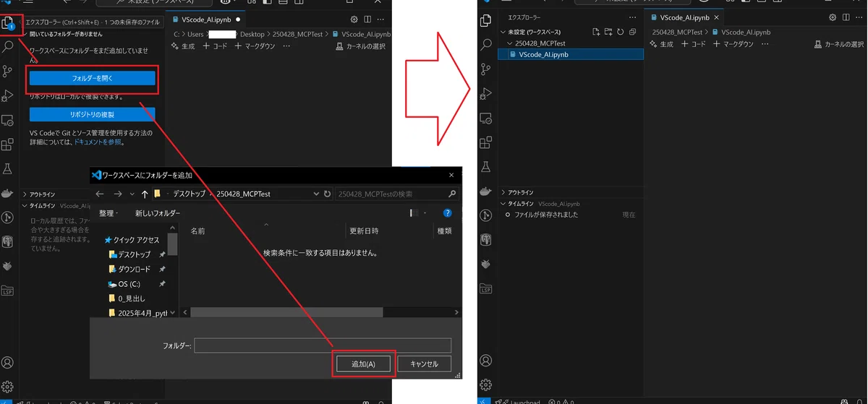Split the editor in right window
Screen dimensions: 868x404
click(846, 17)
